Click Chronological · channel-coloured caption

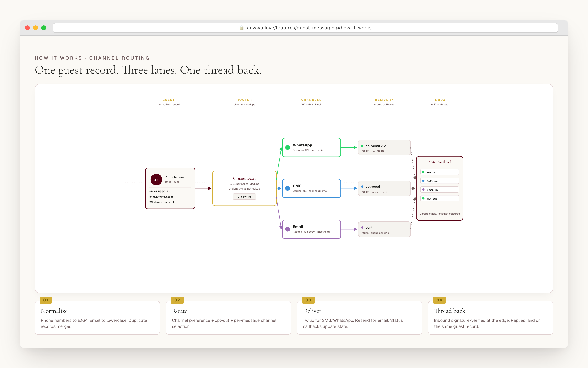(x=440, y=214)
